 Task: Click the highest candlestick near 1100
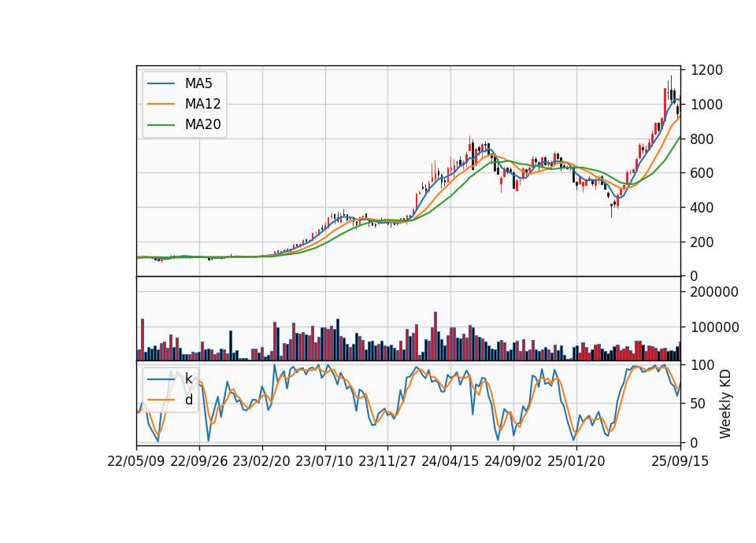click(x=671, y=89)
